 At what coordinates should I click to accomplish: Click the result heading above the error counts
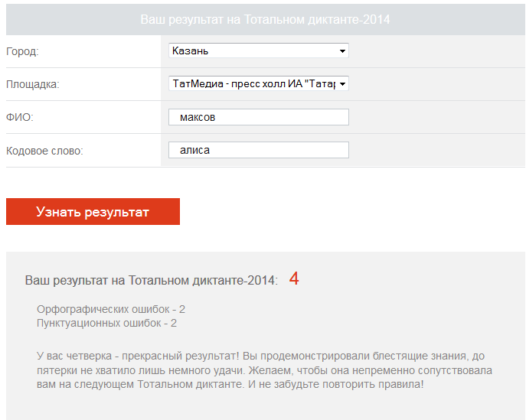[152, 280]
